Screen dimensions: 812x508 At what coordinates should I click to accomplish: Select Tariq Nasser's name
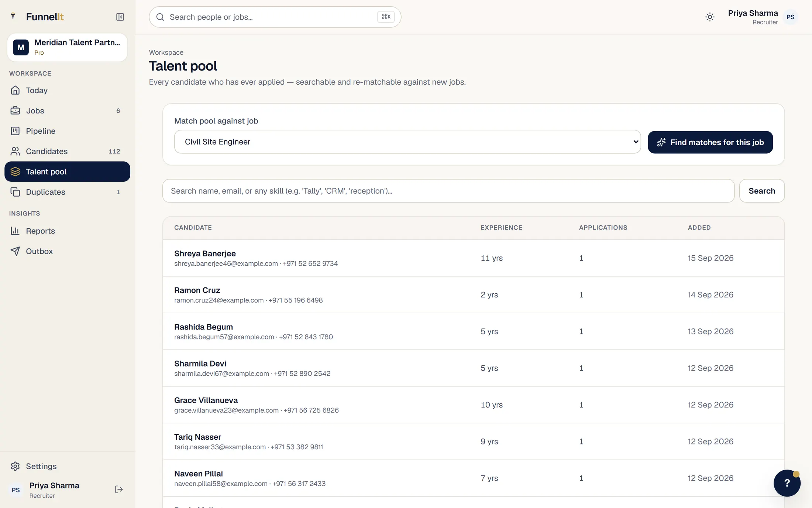197,437
